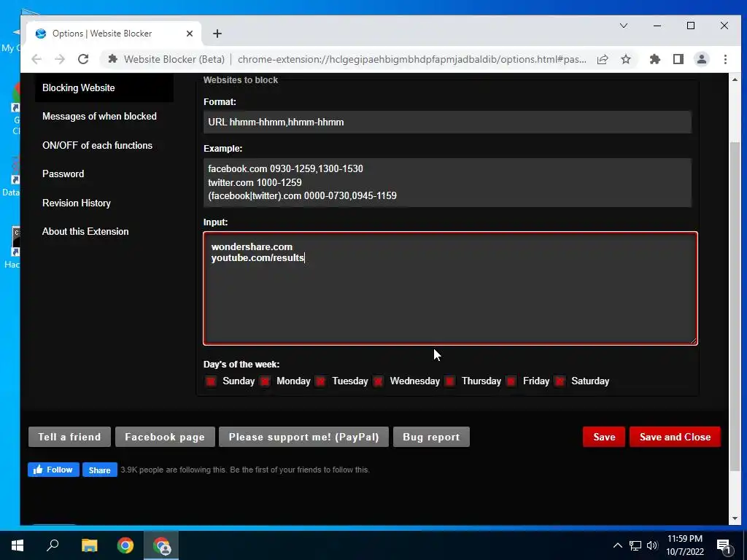This screenshot has height=560, width=747.
Task: Click inside the Input websites textarea
Action: pyautogui.click(x=450, y=288)
